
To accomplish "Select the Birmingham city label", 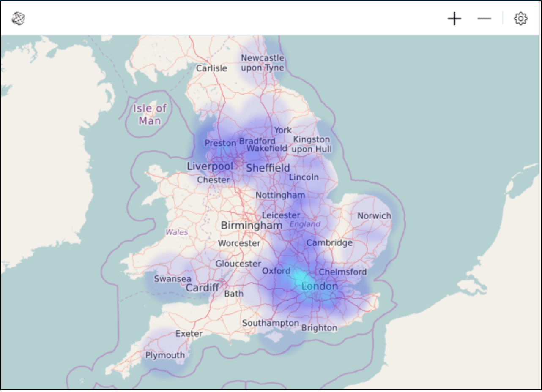I will coord(251,226).
